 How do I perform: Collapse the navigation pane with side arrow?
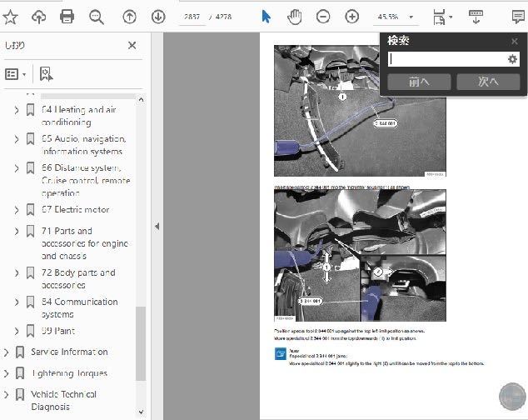[157, 226]
